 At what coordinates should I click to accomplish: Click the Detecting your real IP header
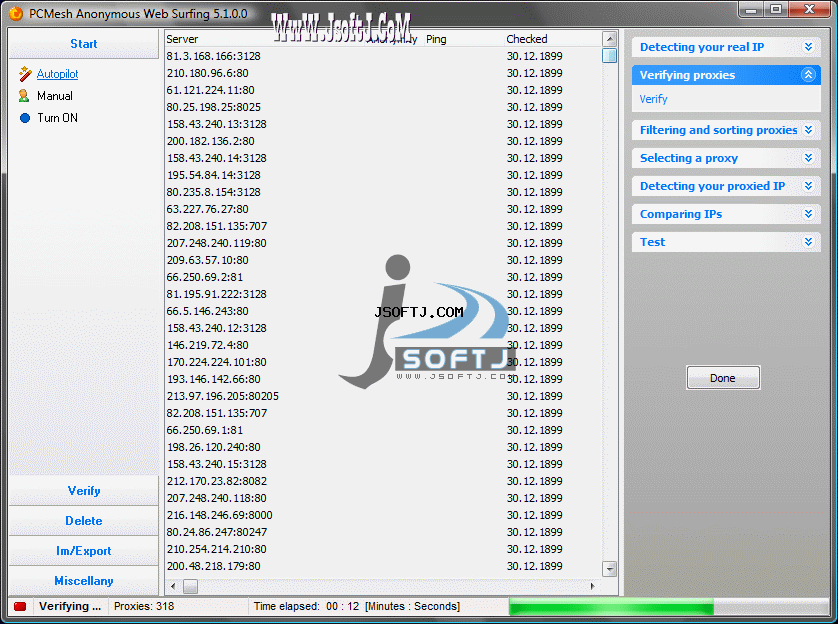point(726,47)
